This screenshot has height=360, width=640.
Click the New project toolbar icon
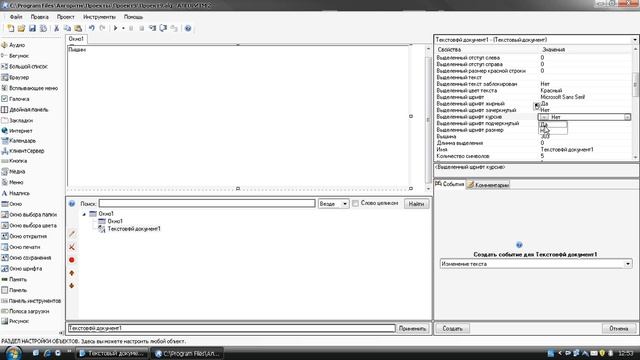pyautogui.click(x=11, y=28)
